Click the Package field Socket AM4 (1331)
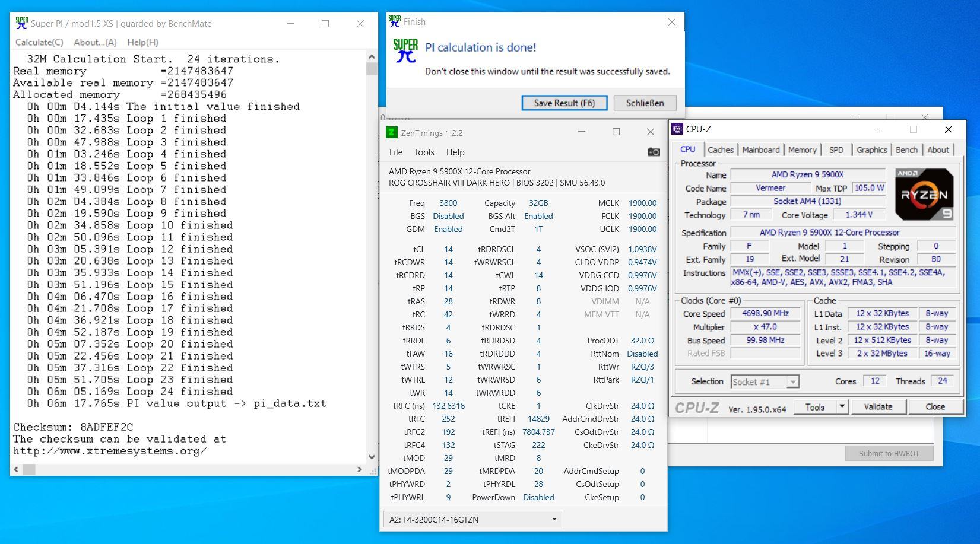The image size is (980, 544). click(807, 201)
